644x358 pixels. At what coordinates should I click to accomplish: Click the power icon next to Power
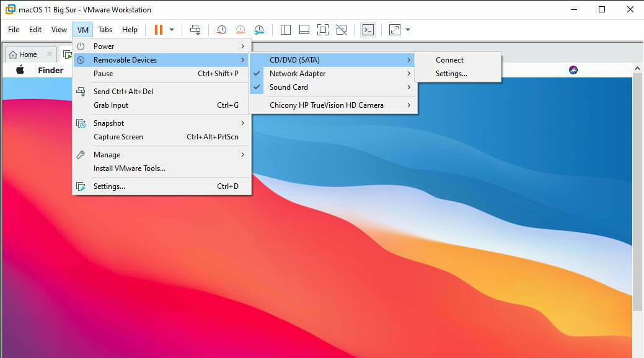(x=81, y=46)
